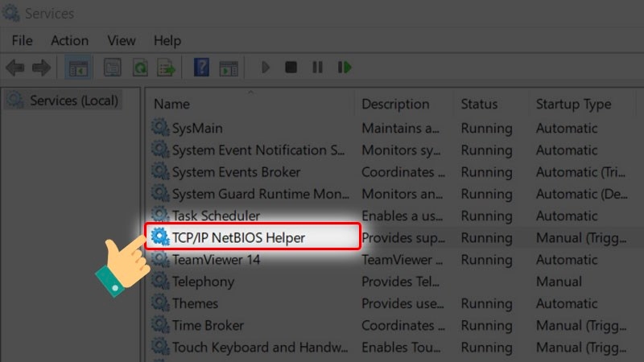
Task: Select the TCP/IP NetBIOS Helper service
Action: (x=238, y=238)
